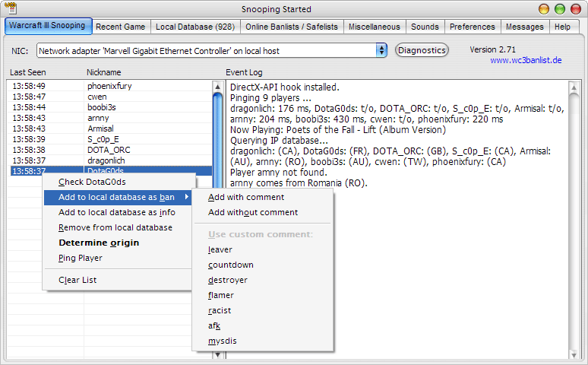The width and height of the screenshot is (588, 365).
Task: Select the Warcraft III Snooping tab
Action: [x=48, y=26]
